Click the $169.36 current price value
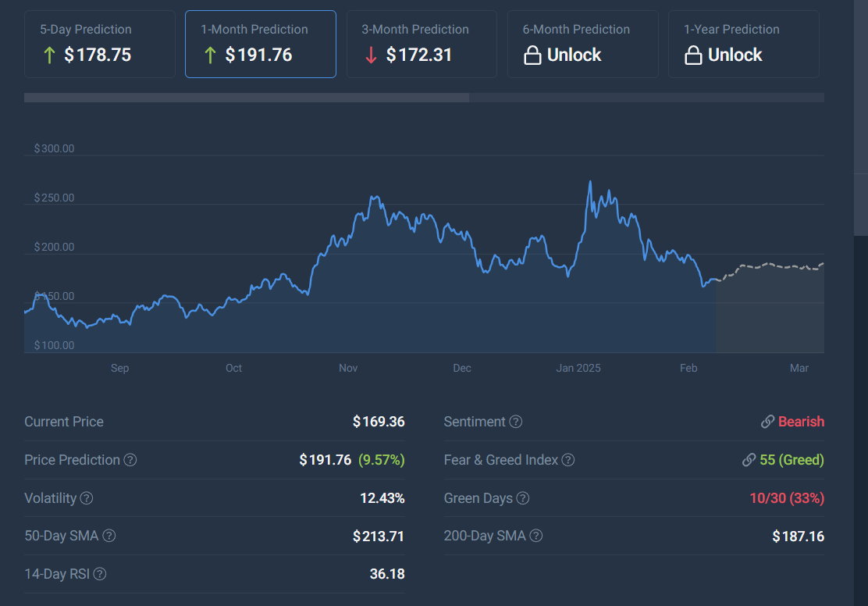The height and width of the screenshot is (606, 868). point(379,422)
